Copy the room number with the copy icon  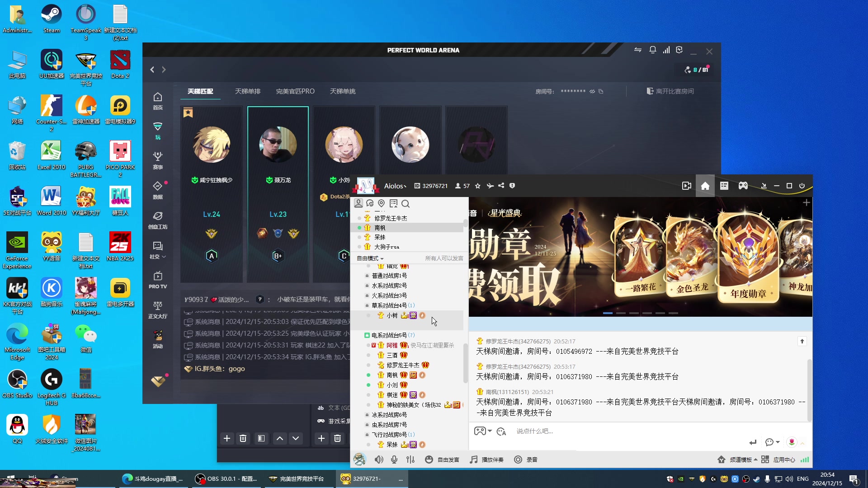[x=601, y=91]
